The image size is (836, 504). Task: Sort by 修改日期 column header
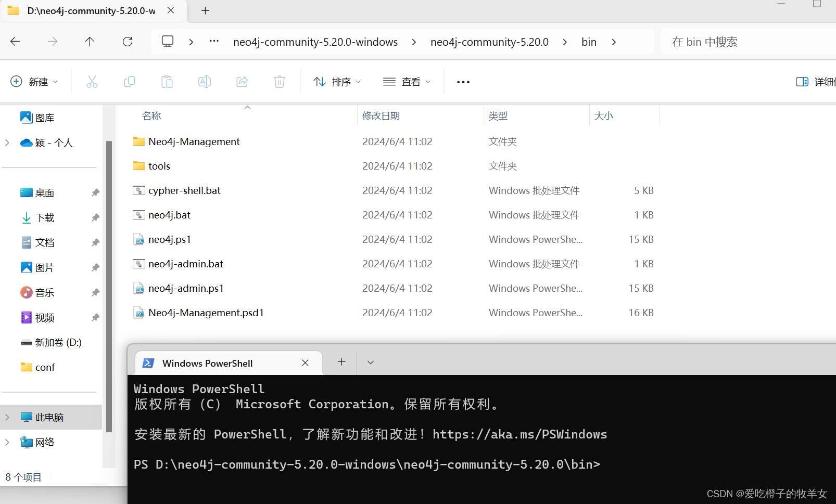381,115
